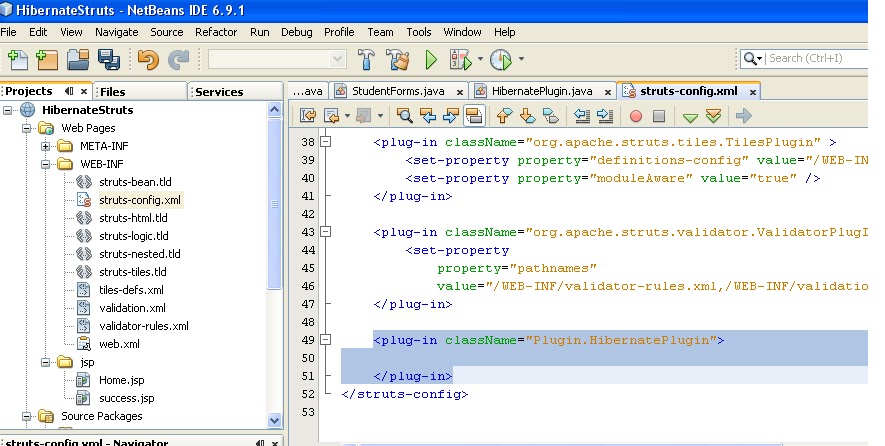
Task: Expand the META-INF folder
Action: coord(45,146)
